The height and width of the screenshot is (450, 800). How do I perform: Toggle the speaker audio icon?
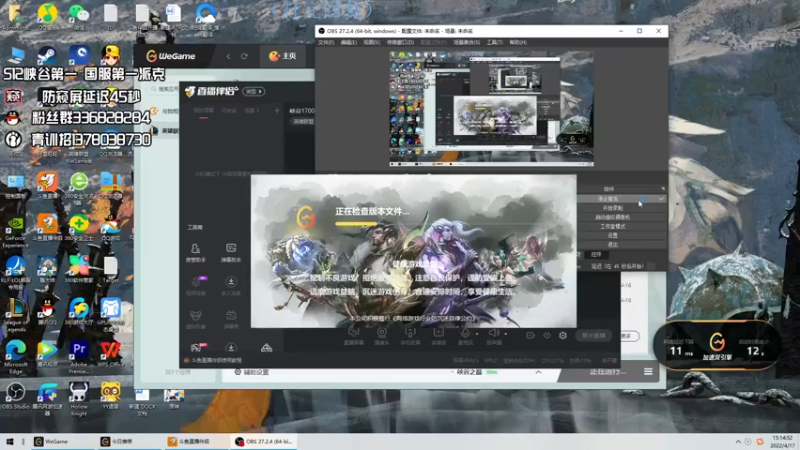pos(493,333)
